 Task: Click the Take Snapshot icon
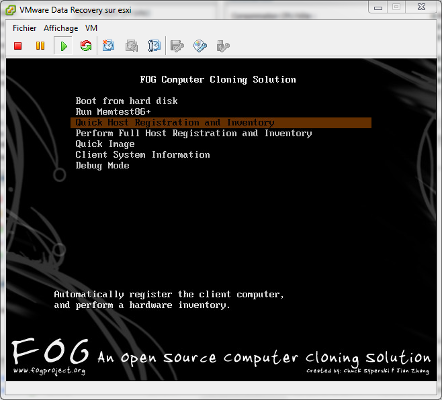tap(108, 46)
